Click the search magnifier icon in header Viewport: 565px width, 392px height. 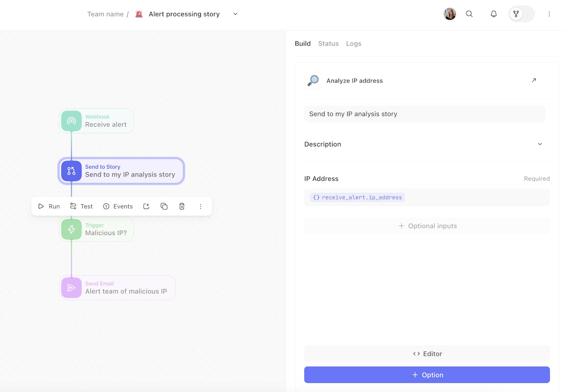coord(469,14)
